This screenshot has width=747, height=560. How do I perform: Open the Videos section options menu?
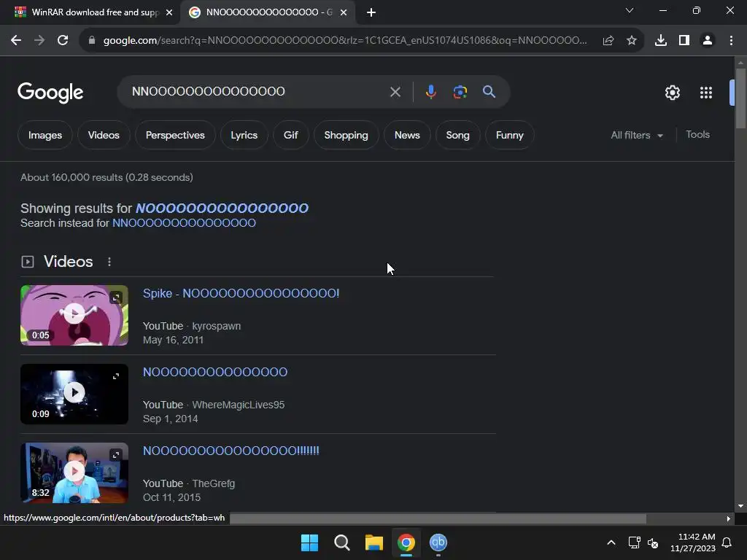(x=109, y=262)
